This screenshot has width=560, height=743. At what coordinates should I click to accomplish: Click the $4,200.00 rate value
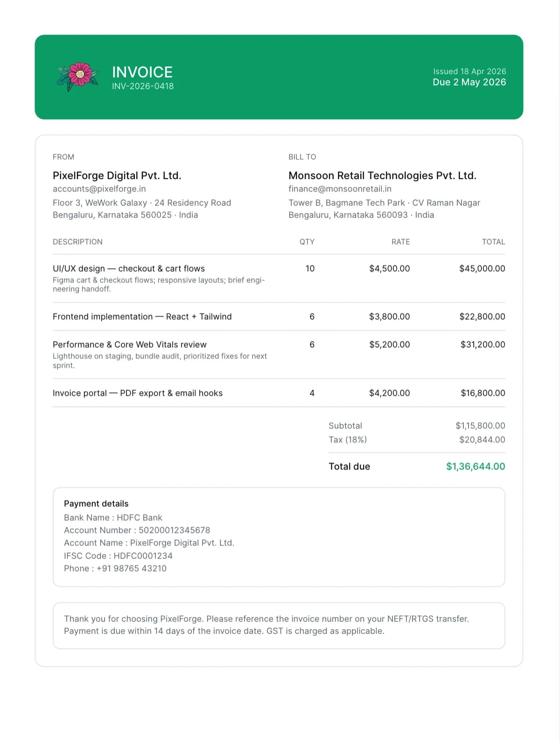[x=390, y=393]
